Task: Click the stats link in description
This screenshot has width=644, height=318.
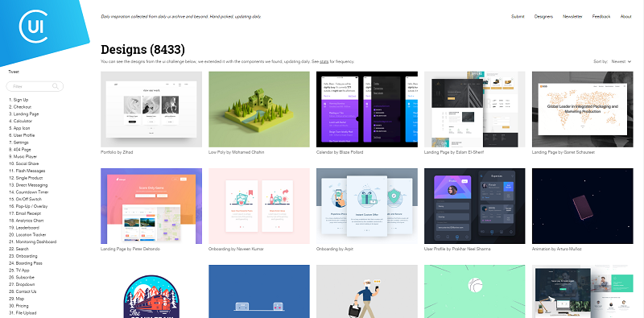Action: coord(324,62)
